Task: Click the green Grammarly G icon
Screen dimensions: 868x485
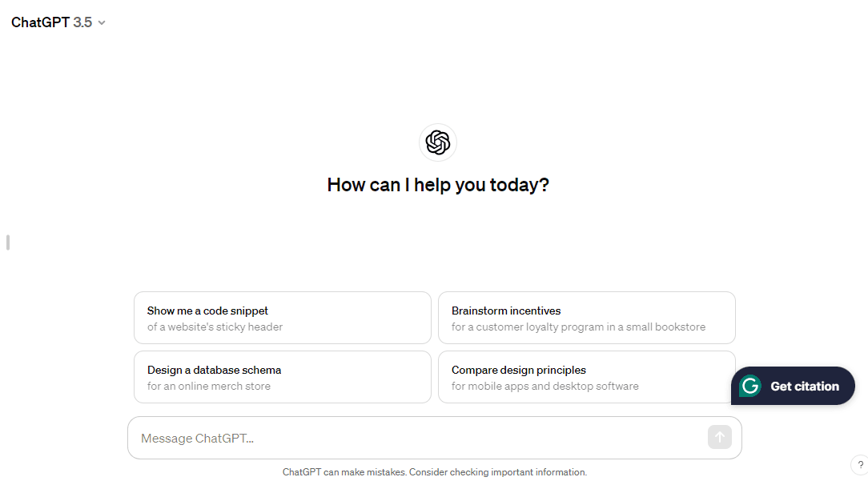Action: 750,386
